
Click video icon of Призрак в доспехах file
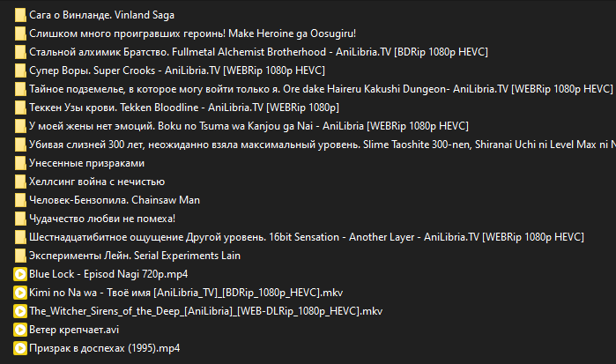coord(20,348)
